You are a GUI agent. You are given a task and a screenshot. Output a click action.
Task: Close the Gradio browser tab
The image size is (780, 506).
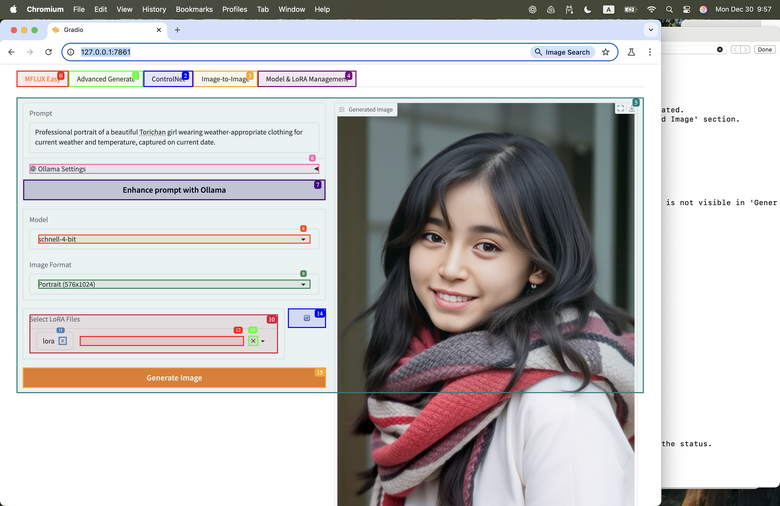click(x=159, y=30)
